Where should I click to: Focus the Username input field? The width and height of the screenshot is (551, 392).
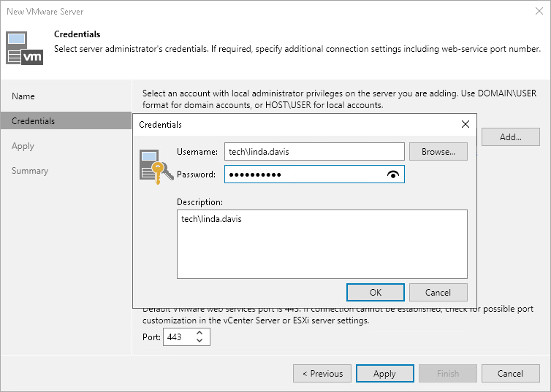[314, 152]
